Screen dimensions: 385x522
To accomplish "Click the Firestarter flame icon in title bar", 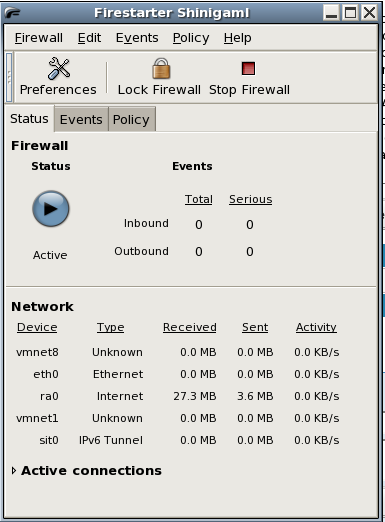I will (13, 13).
